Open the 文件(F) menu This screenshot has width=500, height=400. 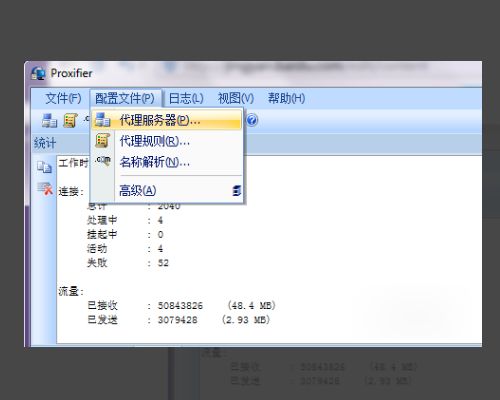tap(63, 98)
